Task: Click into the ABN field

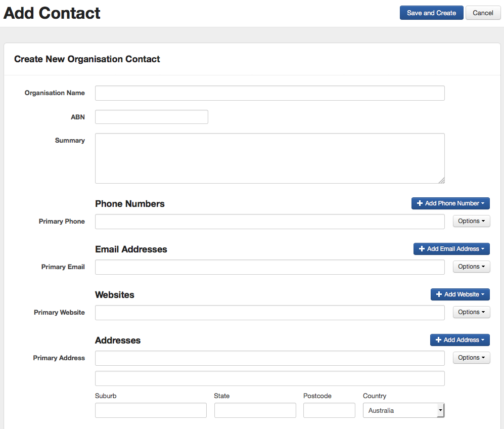Action: point(151,117)
